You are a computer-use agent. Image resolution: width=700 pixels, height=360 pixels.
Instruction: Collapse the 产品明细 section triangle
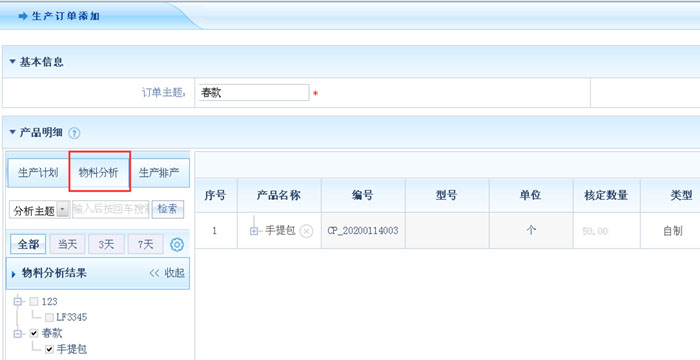click(x=12, y=133)
